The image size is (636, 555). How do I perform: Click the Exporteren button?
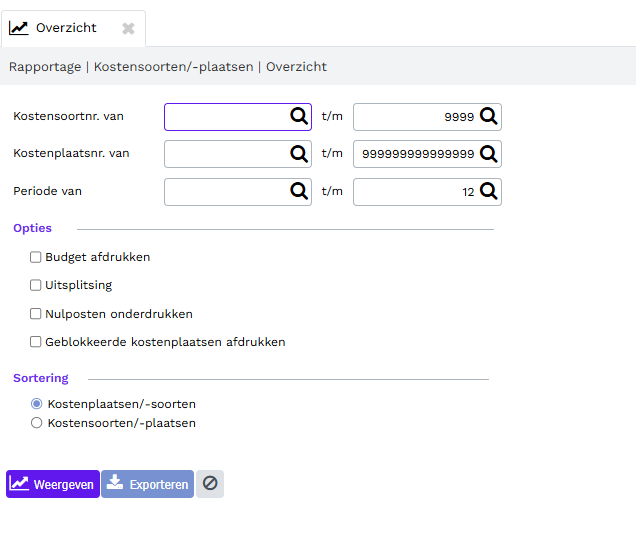[147, 484]
